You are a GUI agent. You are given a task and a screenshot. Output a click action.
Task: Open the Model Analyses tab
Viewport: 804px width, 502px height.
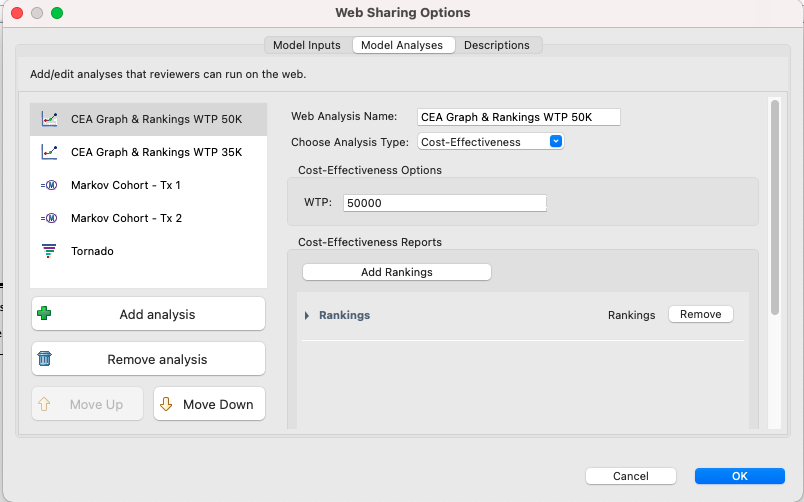click(402, 45)
